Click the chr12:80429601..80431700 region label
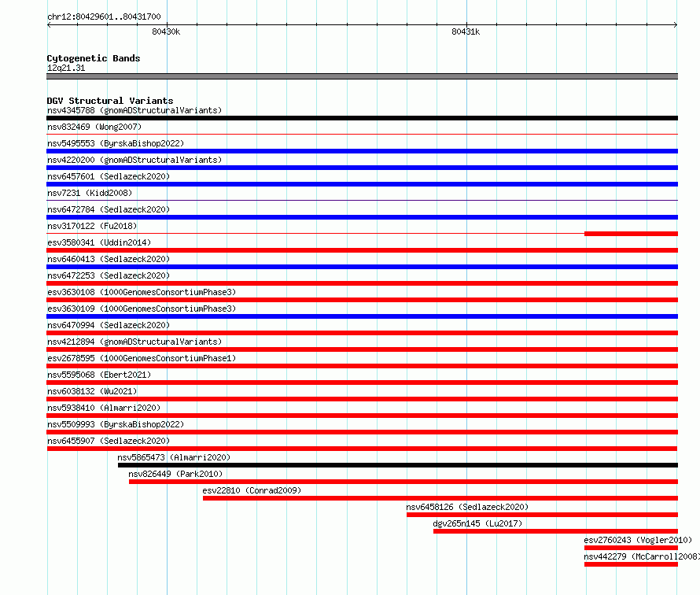Viewport: 700px width, 595px height. 104,17
